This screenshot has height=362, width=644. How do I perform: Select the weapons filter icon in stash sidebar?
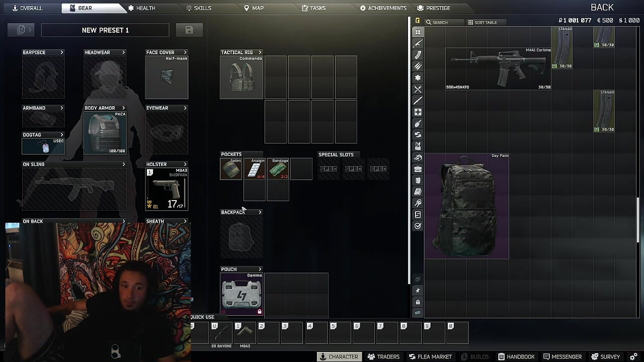coord(418,44)
